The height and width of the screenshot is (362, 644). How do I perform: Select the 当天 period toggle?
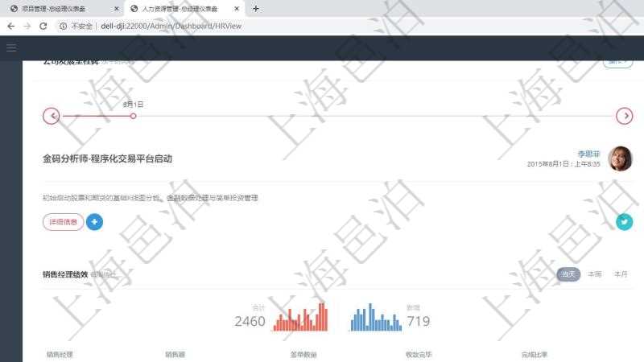tap(568, 274)
